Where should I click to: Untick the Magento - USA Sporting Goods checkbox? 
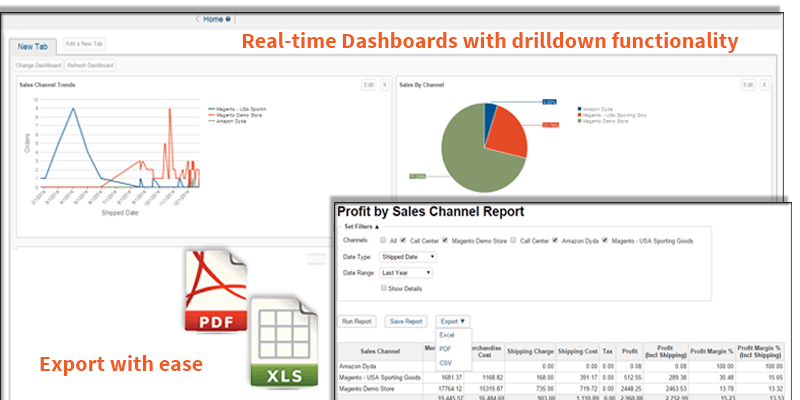point(605,240)
